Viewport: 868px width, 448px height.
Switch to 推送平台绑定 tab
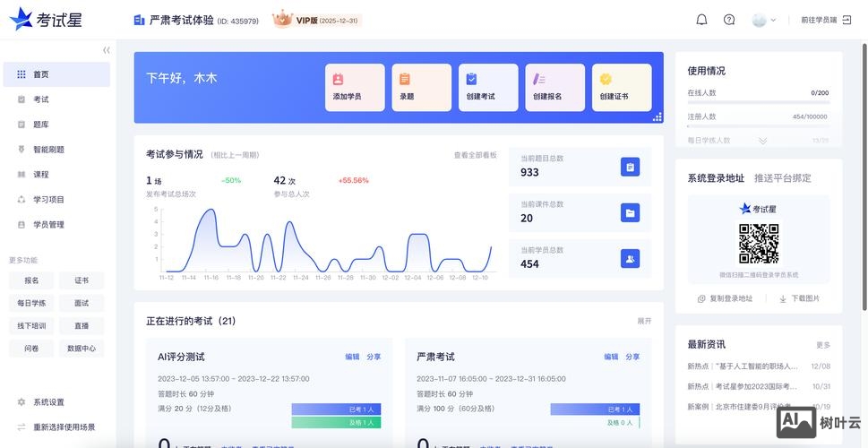[783, 178]
